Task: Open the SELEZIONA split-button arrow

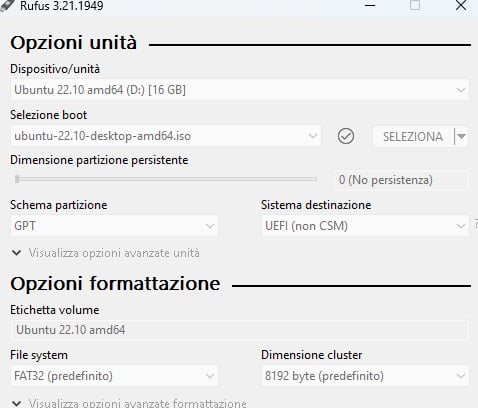Action: pyautogui.click(x=461, y=136)
